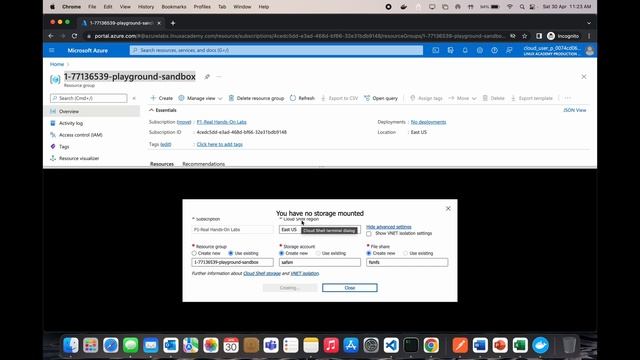640x360 pixels.
Task: Click here to add tags link
Action: 220,144
